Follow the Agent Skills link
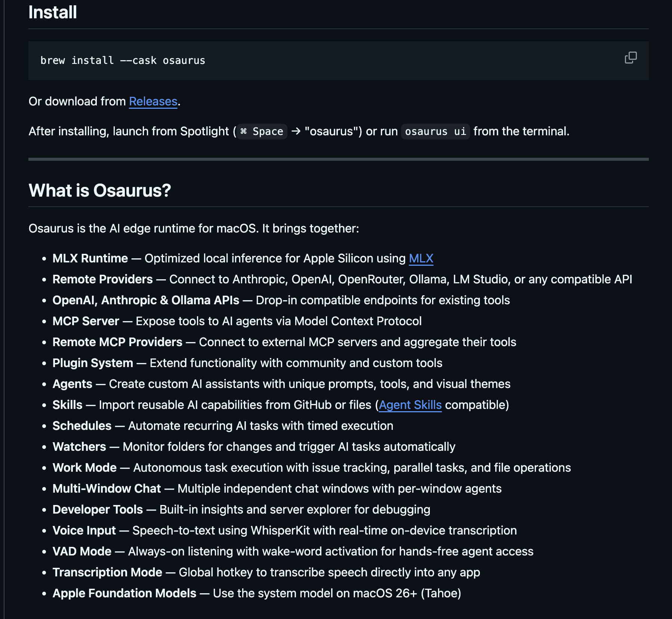 [410, 405]
